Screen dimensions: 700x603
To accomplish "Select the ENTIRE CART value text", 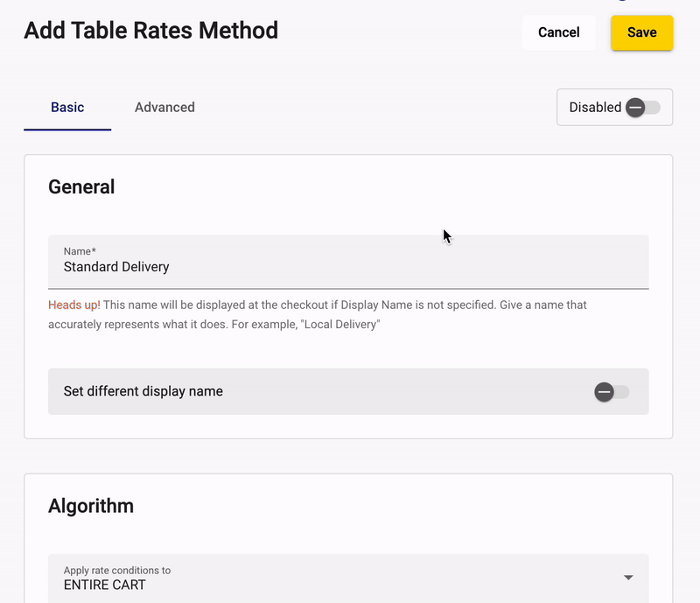I will tap(104, 585).
